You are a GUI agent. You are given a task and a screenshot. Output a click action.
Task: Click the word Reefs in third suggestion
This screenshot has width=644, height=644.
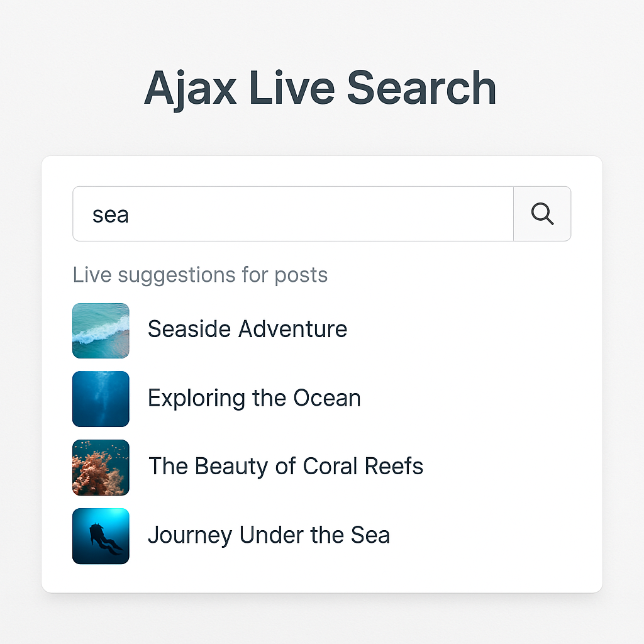click(394, 466)
